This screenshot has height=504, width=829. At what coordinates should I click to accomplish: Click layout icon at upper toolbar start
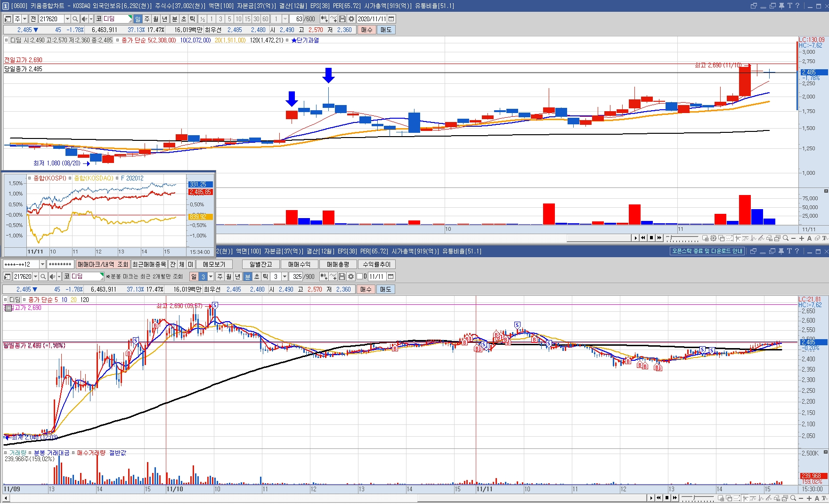click(x=8, y=19)
